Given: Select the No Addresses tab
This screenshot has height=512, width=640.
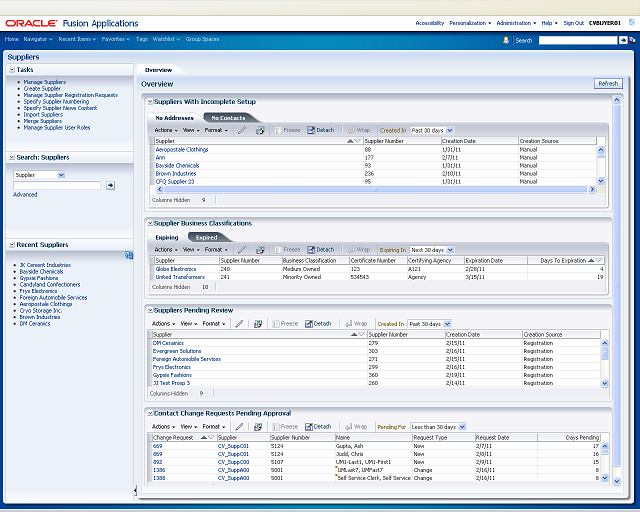Looking at the screenshot, I should (174, 118).
